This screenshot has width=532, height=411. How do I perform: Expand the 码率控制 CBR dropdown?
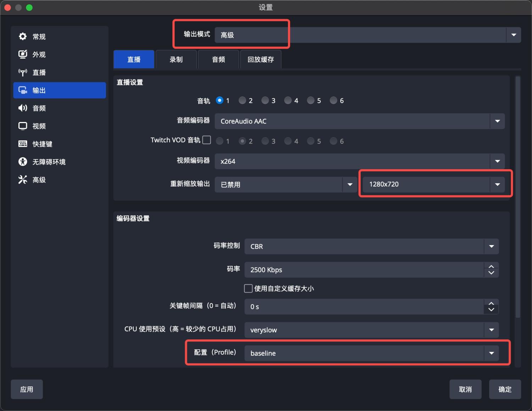coord(491,246)
